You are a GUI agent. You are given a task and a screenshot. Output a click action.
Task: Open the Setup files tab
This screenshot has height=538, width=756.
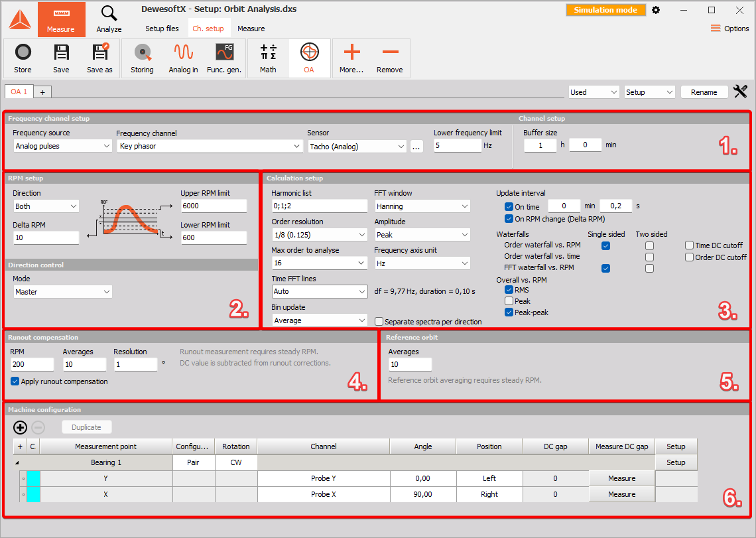click(x=162, y=29)
